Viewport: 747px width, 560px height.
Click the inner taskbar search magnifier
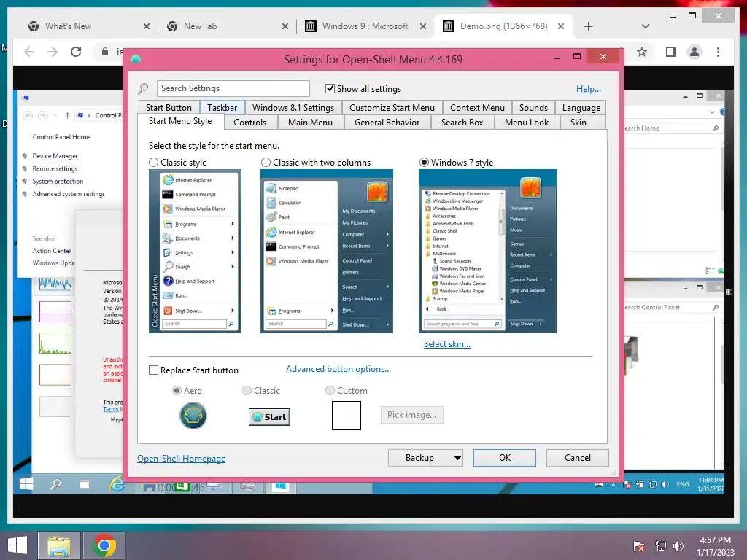click(55, 484)
